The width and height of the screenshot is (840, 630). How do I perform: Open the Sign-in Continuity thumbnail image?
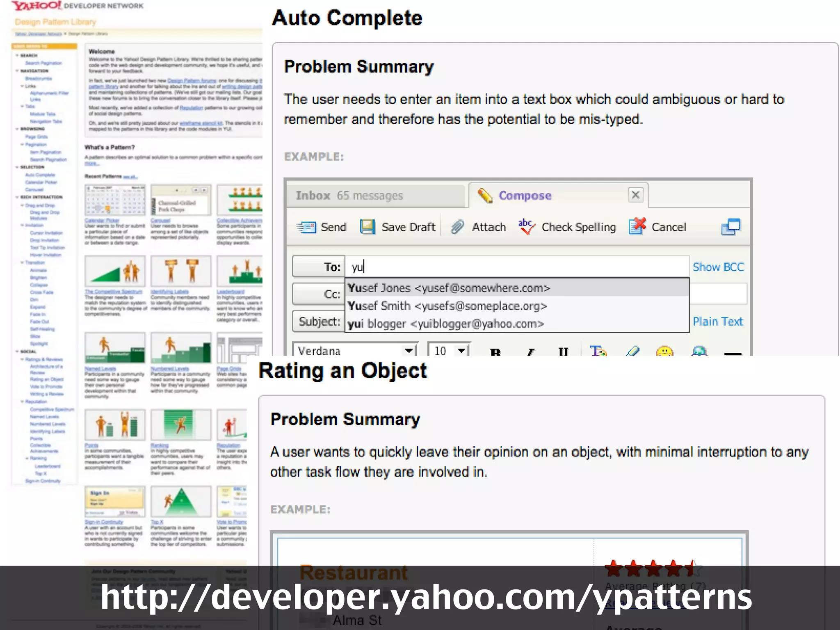point(115,502)
